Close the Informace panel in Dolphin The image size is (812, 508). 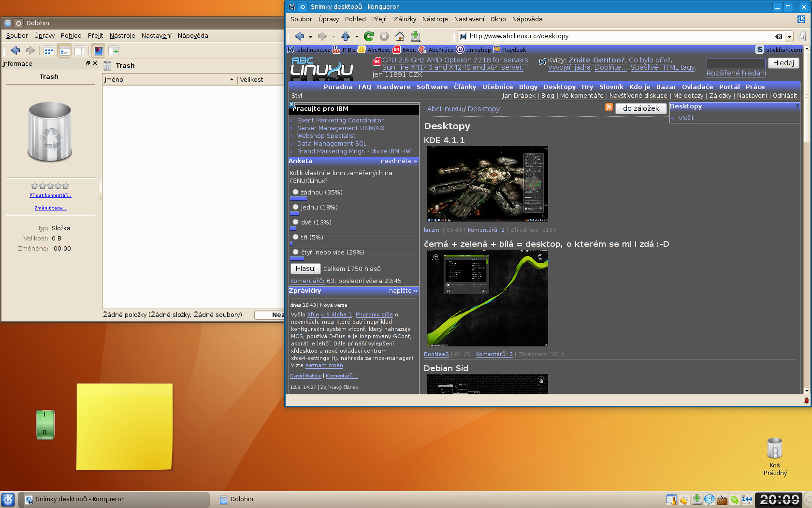[x=95, y=63]
